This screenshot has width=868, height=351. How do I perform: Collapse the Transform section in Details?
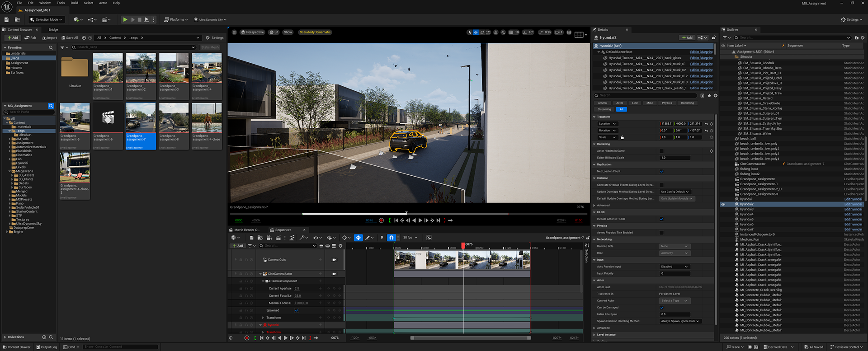pos(594,117)
